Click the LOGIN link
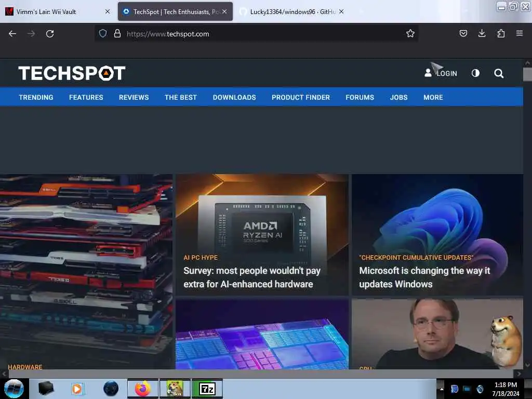The image size is (532, 399). 446,73
